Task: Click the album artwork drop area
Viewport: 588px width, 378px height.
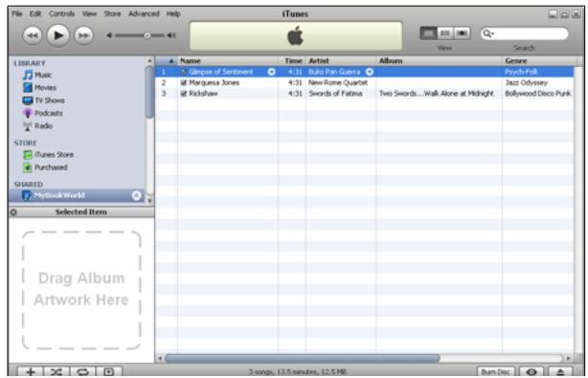Action: coord(81,290)
